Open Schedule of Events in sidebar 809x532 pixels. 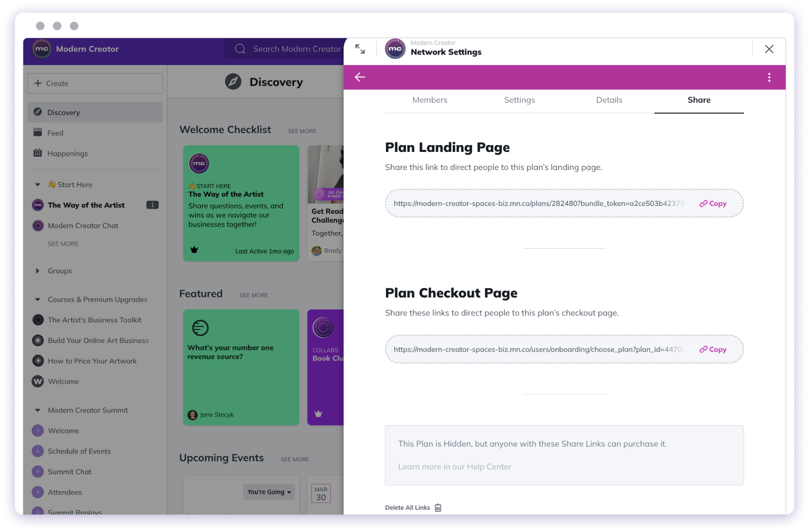(79, 451)
